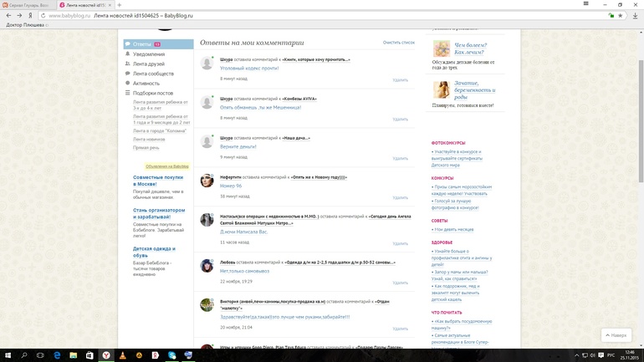Delete the «Конбезы AVIVA» comment notification
The width and height of the screenshot is (644, 362).
pos(400,119)
